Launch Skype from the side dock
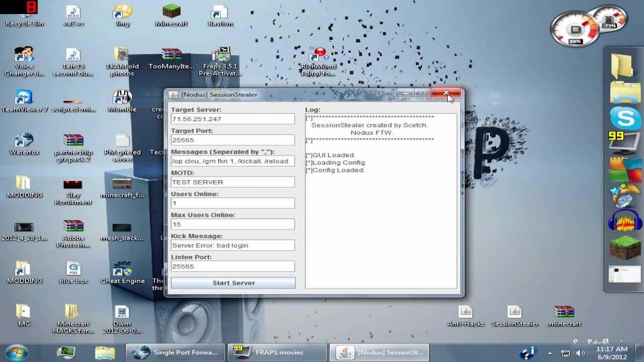This screenshot has width=644, height=362. (x=625, y=118)
